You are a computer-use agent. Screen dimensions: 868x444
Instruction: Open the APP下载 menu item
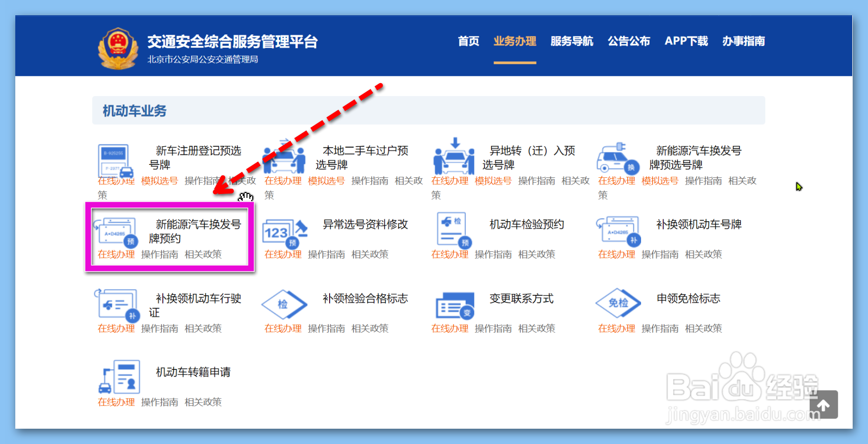tap(686, 42)
